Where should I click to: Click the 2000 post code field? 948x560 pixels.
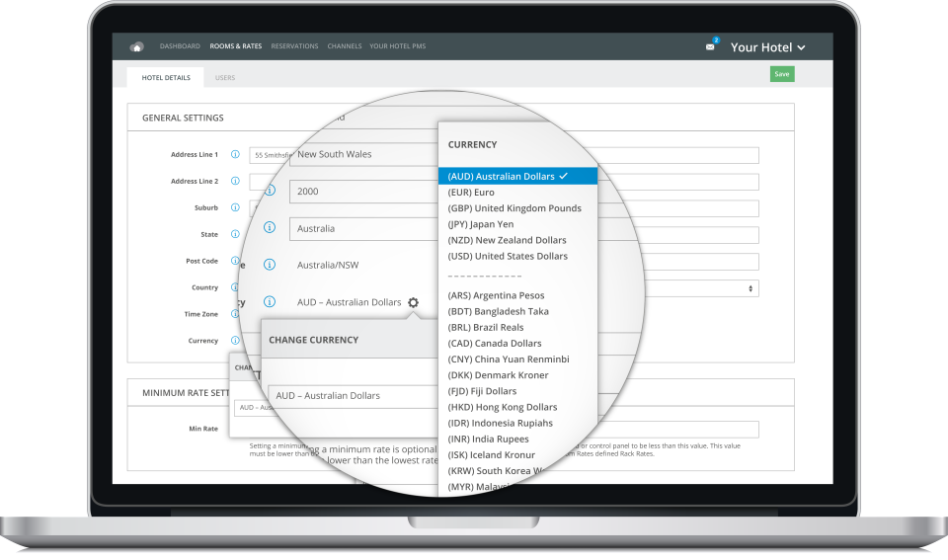(x=364, y=191)
